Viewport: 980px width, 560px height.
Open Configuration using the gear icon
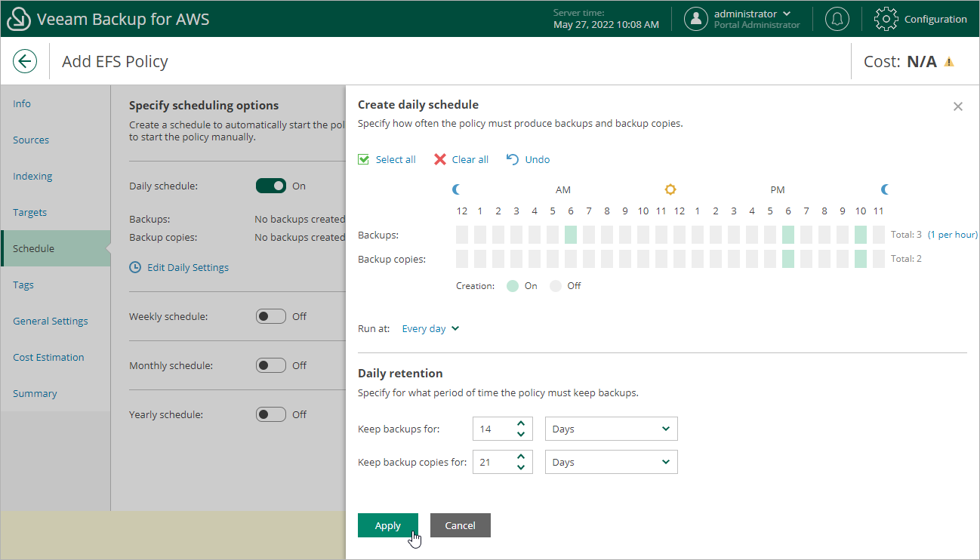coord(885,18)
